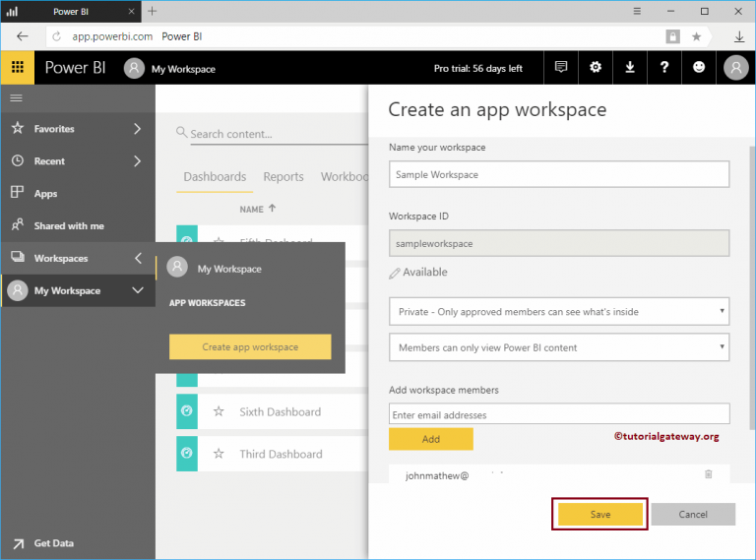Click the Shared with me people icon

(x=18, y=224)
